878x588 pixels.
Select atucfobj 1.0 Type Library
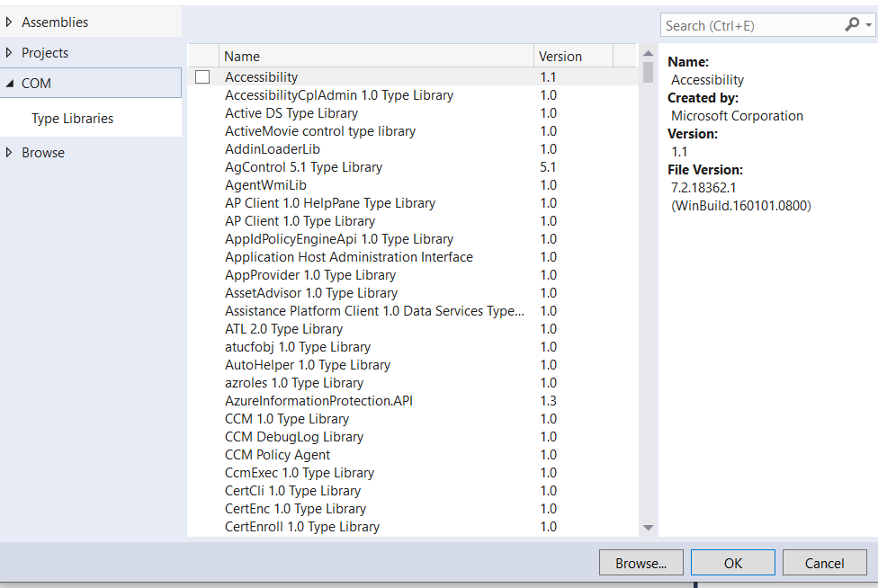point(413,347)
